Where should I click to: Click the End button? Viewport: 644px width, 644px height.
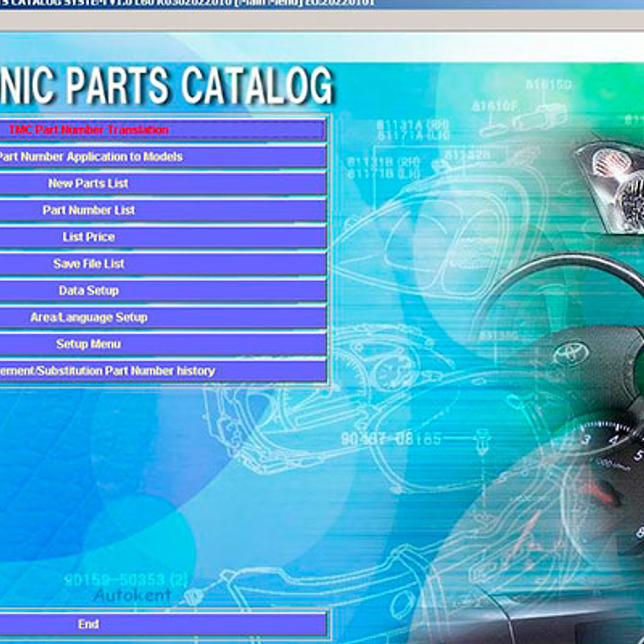click(x=163, y=625)
